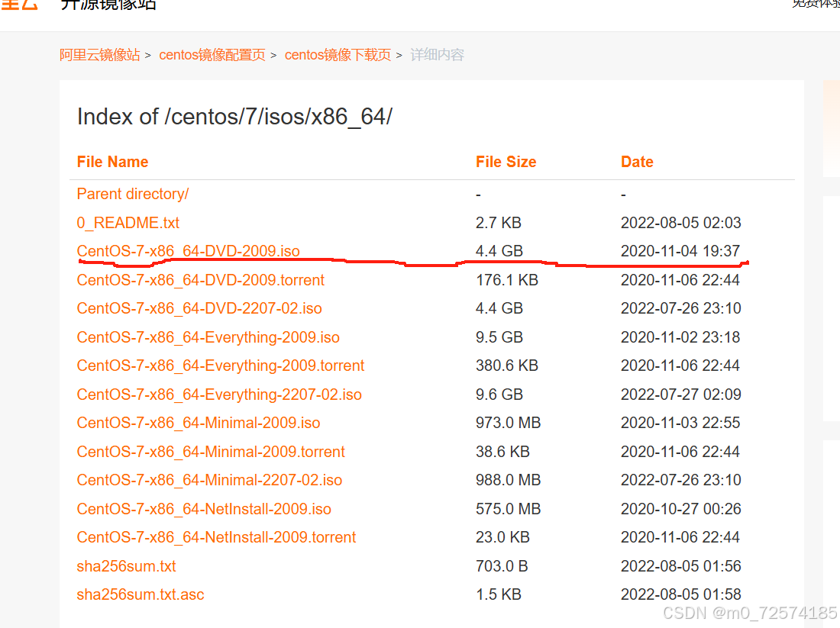Download CentOS-7-x86_64-Everything-2009.iso
Screen dimensions: 840x628
(208, 337)
